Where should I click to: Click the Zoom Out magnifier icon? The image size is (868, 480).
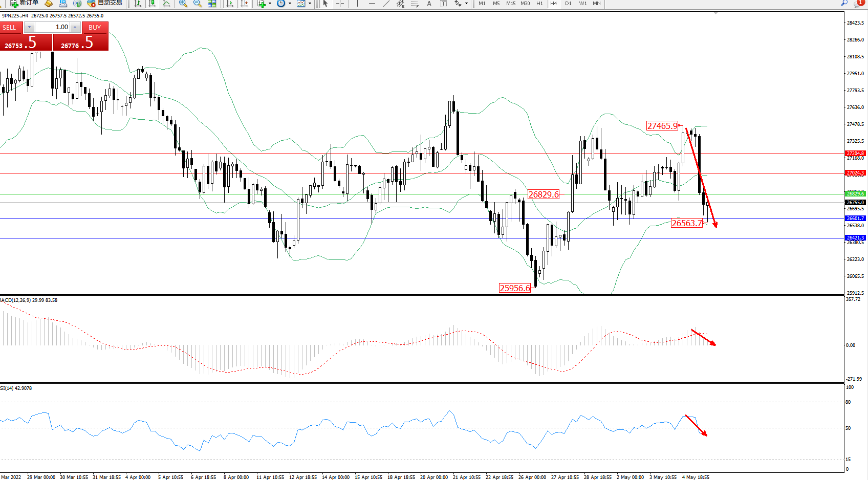[x=197, y=4]
